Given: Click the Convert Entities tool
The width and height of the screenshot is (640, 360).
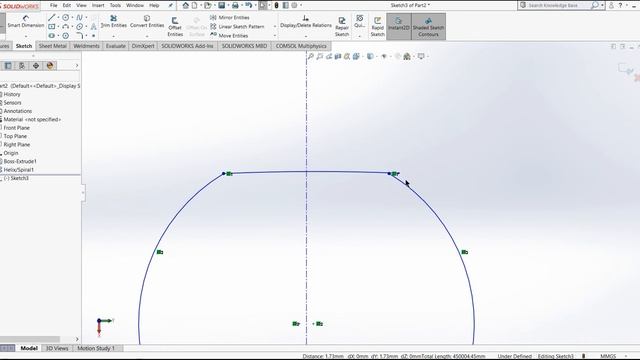Looking at the screenshot, I should 147,21.
